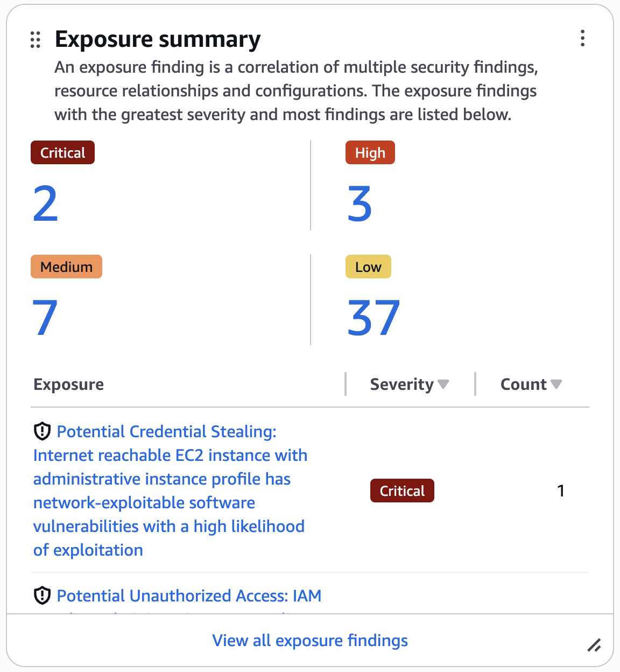Click the shield icon beside Potential Unauthorized Access
This screenshot has width=620, height=672.
click(42, 595)
